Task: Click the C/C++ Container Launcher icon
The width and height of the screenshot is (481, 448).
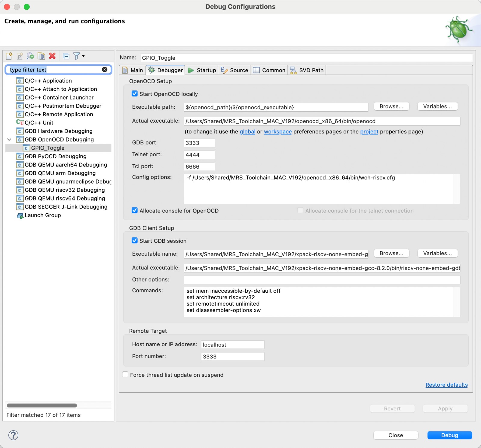Action: [20, 98]
